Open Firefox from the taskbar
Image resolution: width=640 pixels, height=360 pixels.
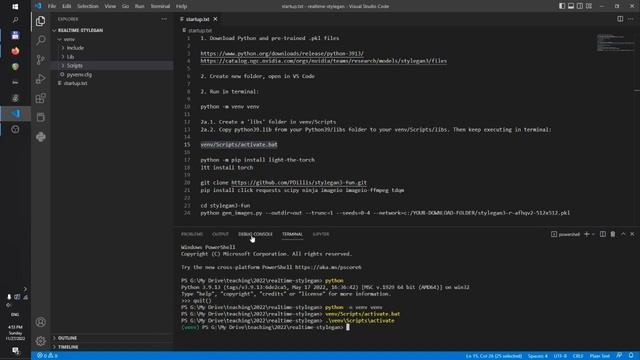pos(15,51)
